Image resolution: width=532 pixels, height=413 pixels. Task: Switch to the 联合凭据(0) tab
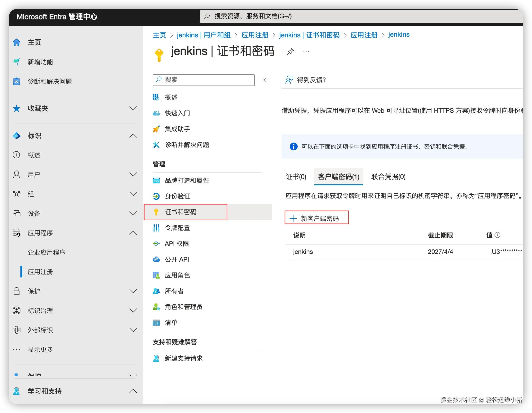coord(388,177)
